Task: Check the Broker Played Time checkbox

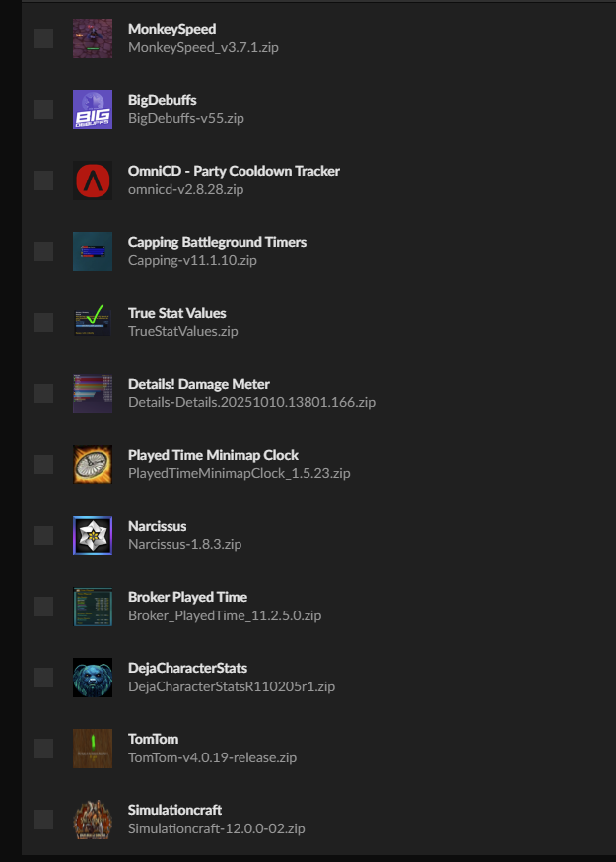Action: point(43,607)
